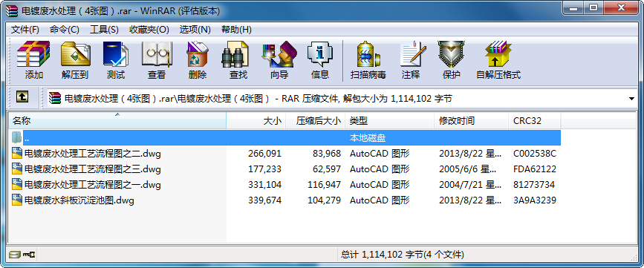Open the Info (信息) icon
This screenshot has height=268, width=644.
[x=320, y=54]
